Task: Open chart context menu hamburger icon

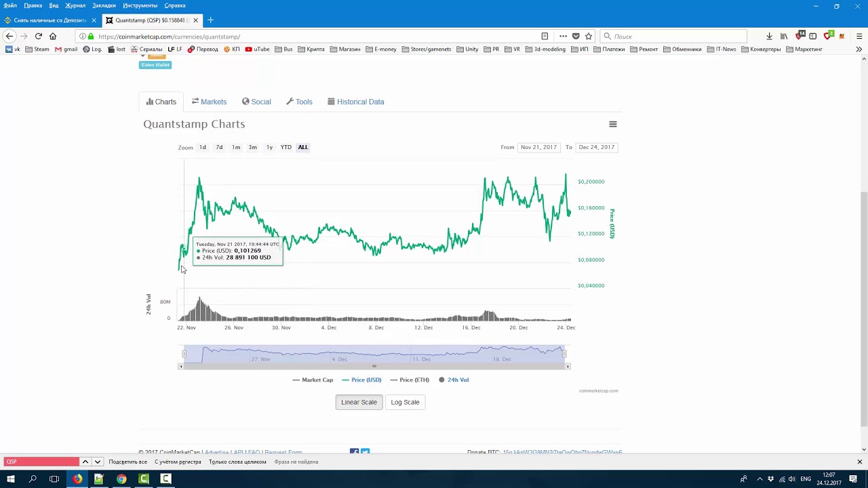Action: [x=613, y=124]
